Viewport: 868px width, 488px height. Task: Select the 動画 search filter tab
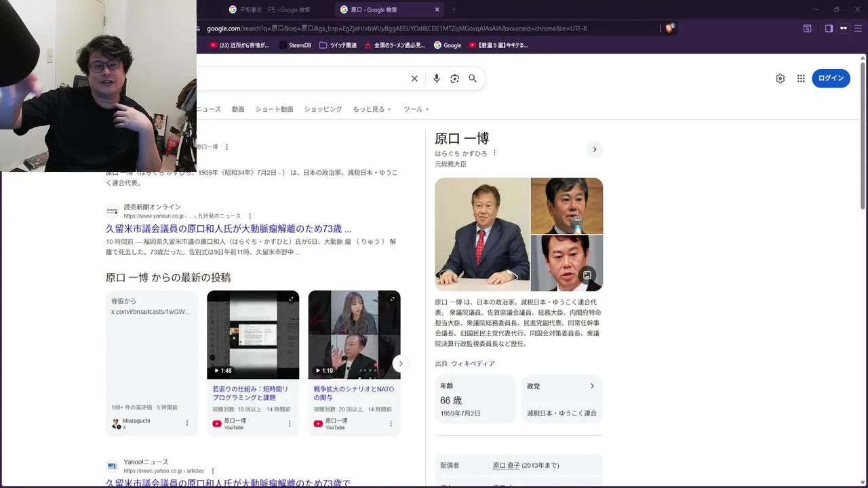238,109
